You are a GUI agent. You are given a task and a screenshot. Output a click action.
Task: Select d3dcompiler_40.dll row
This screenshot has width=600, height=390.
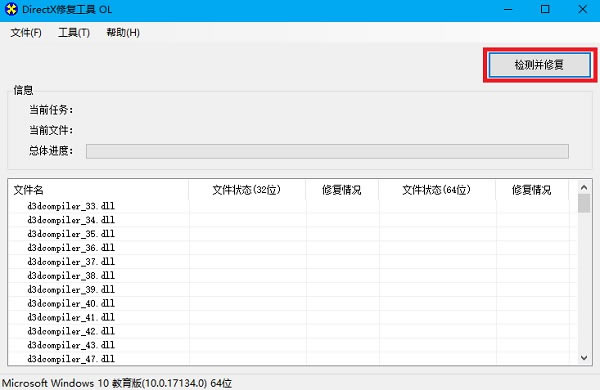(292, 304)
